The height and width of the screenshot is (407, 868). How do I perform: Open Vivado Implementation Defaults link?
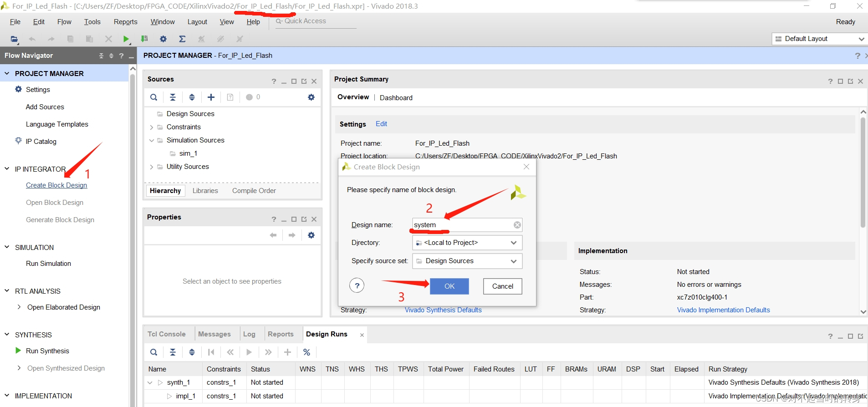pos(723,310)
